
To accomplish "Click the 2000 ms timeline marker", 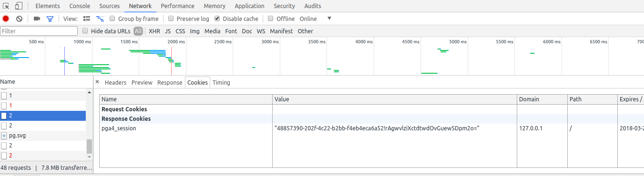I will 176,42.
